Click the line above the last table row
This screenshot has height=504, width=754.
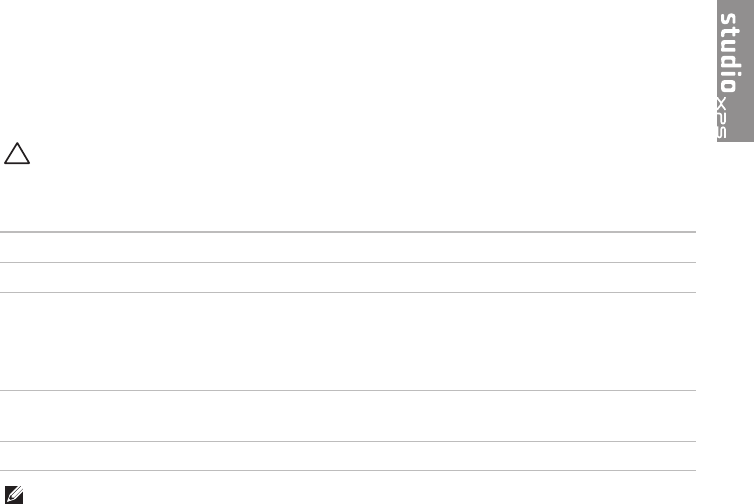pyautogui.click(x=348, y=442)
